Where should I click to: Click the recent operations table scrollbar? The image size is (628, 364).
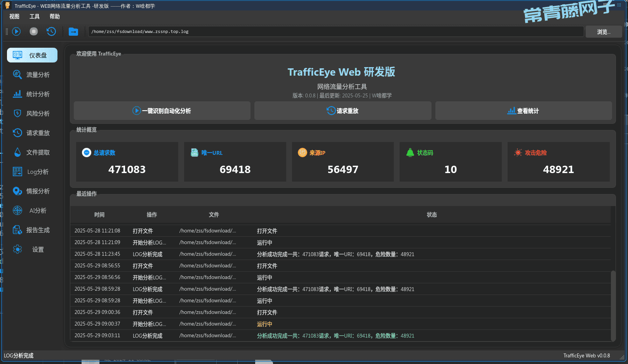pos(613,305)
